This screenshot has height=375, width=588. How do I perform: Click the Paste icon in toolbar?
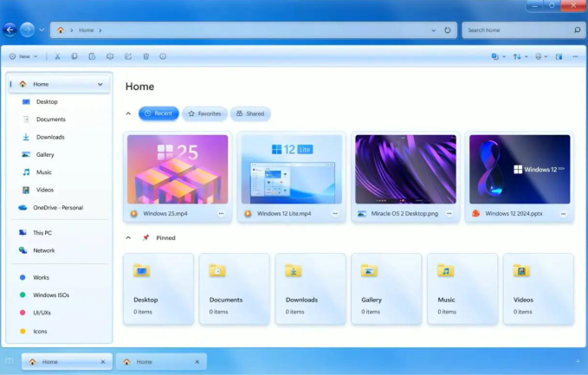tap(92, 56)
